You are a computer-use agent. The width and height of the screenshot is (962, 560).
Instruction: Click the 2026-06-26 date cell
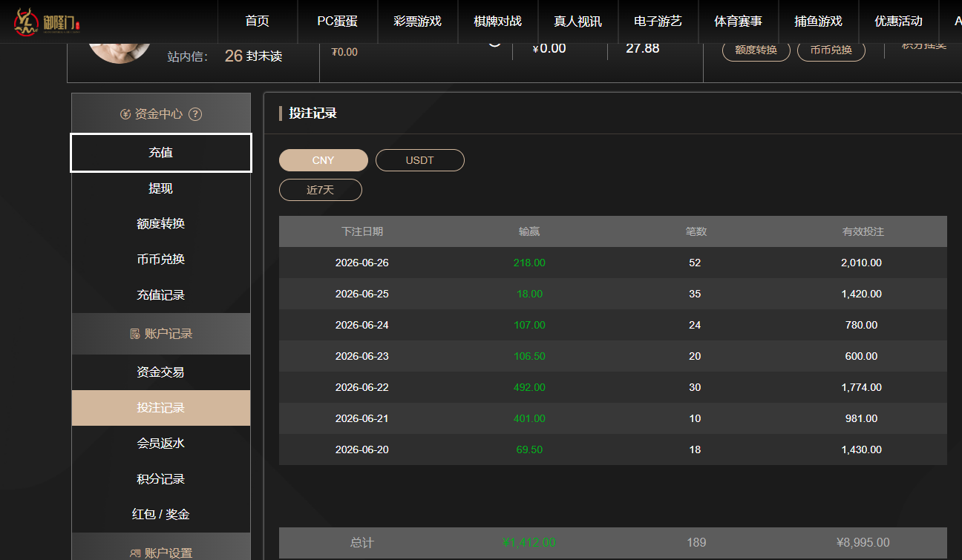click(362, 263)
